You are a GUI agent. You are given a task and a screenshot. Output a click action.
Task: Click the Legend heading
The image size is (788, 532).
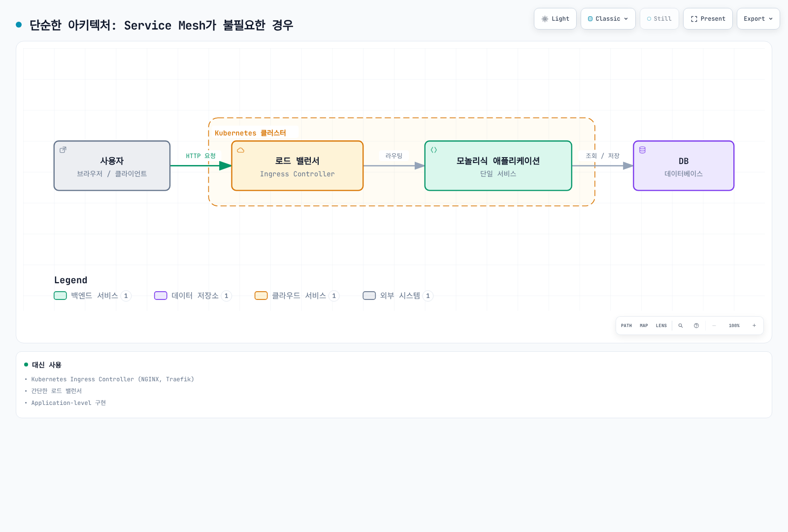point(70,280)
